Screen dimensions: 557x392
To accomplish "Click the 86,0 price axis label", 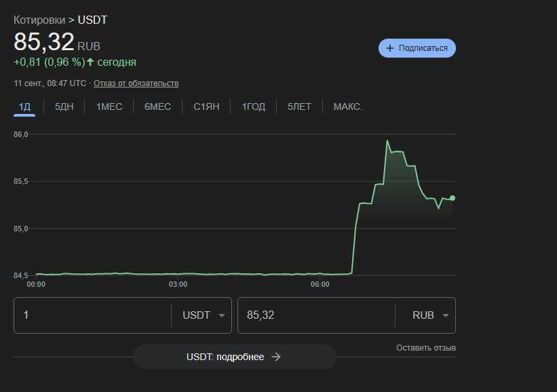I will [x=20, y=134].
